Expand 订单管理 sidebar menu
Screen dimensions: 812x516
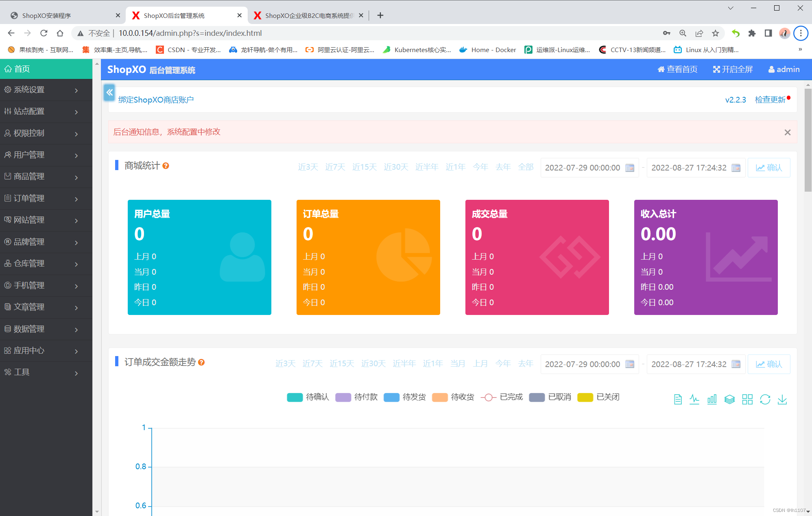click(46, 199)
